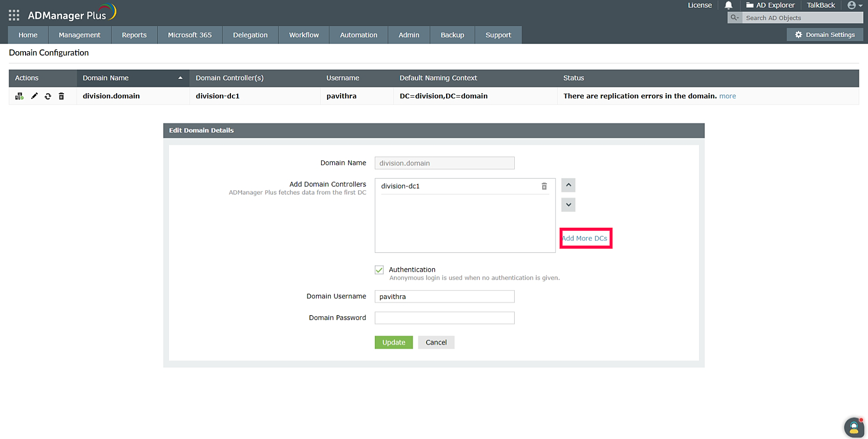This screenshot has height=439, width=868.
Task: Click the search magnifier icon
Action: coord(734,18)
